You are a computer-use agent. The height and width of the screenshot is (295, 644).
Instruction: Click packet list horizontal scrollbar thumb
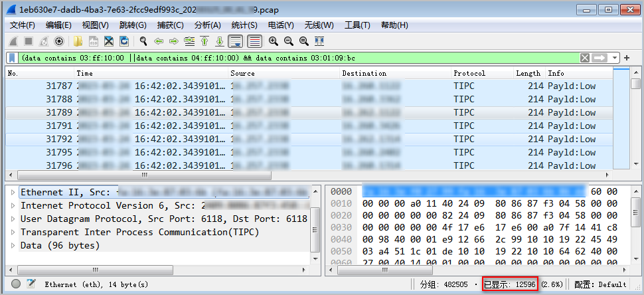pyautogui.click(x=144, y=175)
